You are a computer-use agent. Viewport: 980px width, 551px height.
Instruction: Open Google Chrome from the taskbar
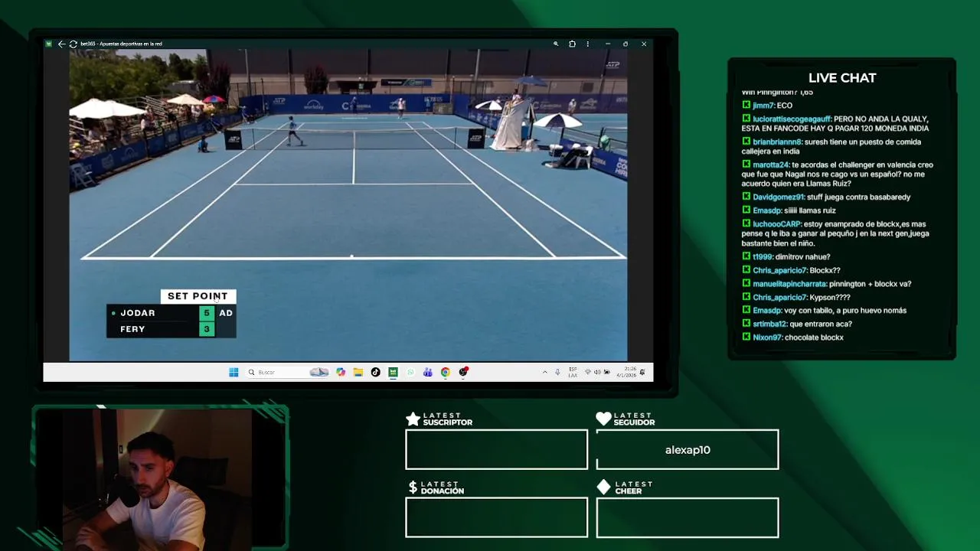[x=445, y=372]
